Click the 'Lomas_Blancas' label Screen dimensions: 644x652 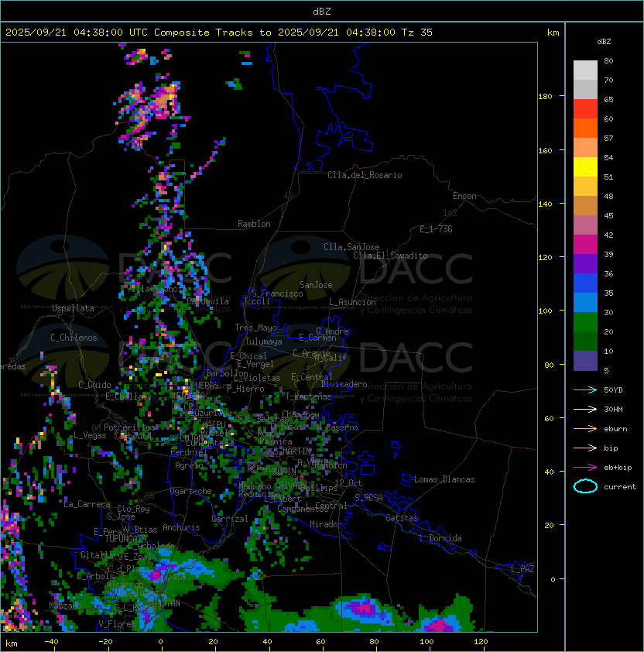[x=444, y=479]
